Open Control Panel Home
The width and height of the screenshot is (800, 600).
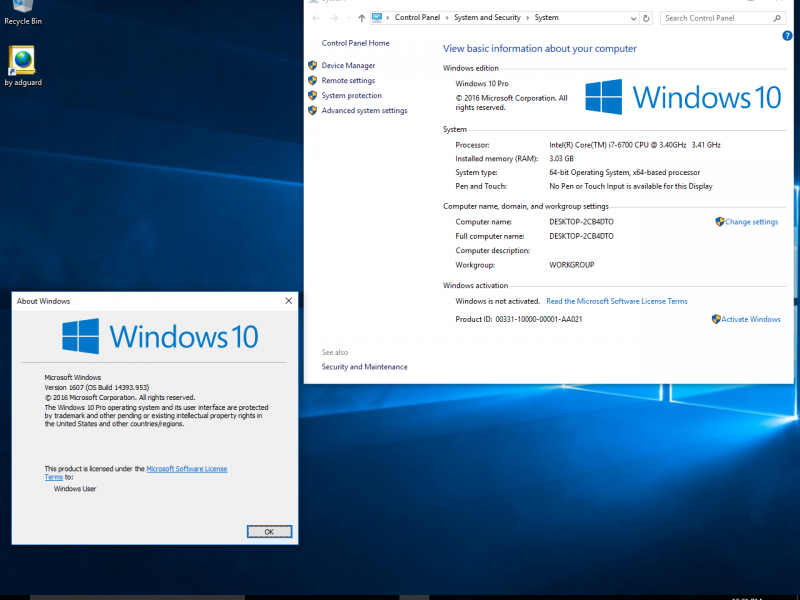(356, 43)
